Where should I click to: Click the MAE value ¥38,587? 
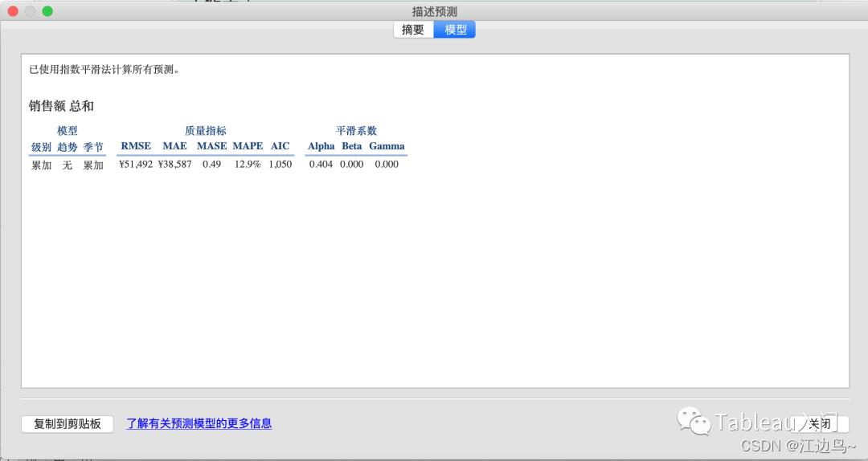click(x=175, y=165)
